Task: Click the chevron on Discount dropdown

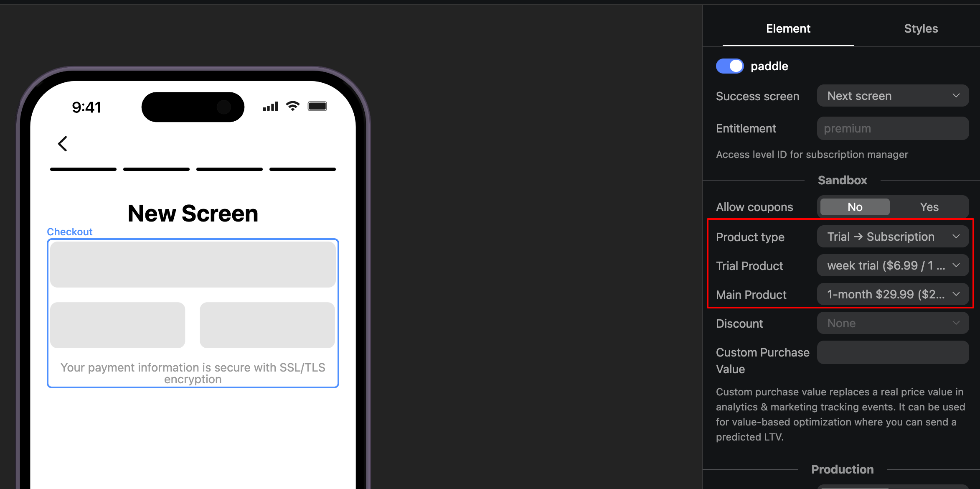Action: click(956, 323)
